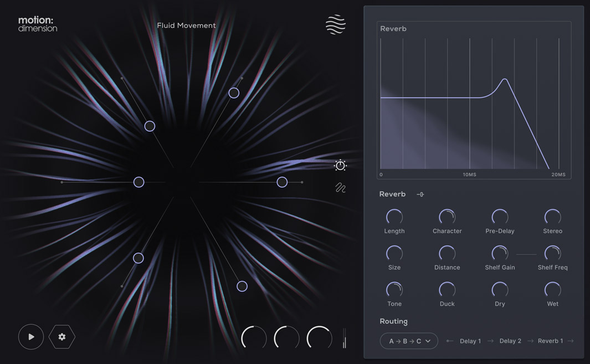Click a node handle in the motion visualizer
590x364 pixels.
click(150, 126)
